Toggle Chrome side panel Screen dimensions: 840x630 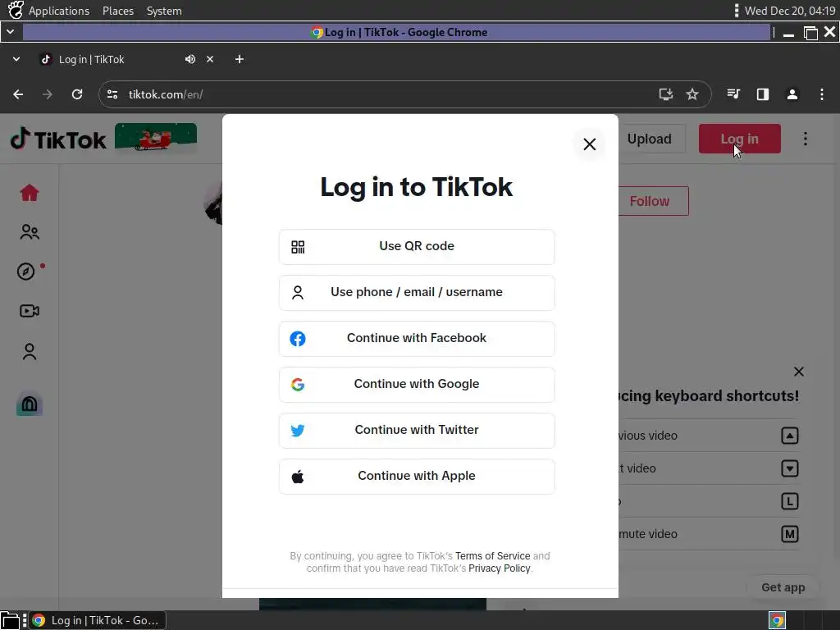(763, 94)
